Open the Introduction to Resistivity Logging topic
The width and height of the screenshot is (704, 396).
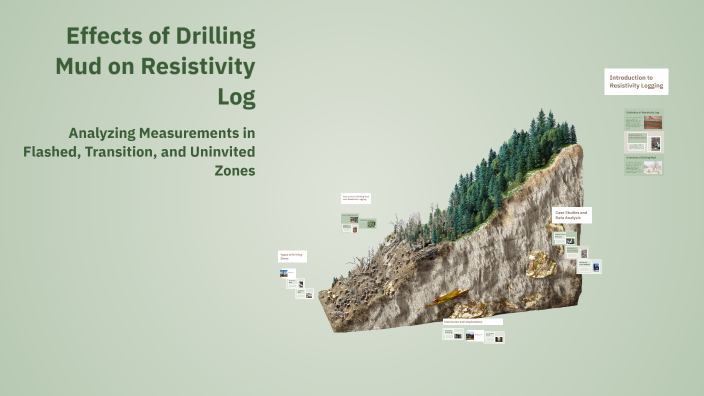[636, 81]
